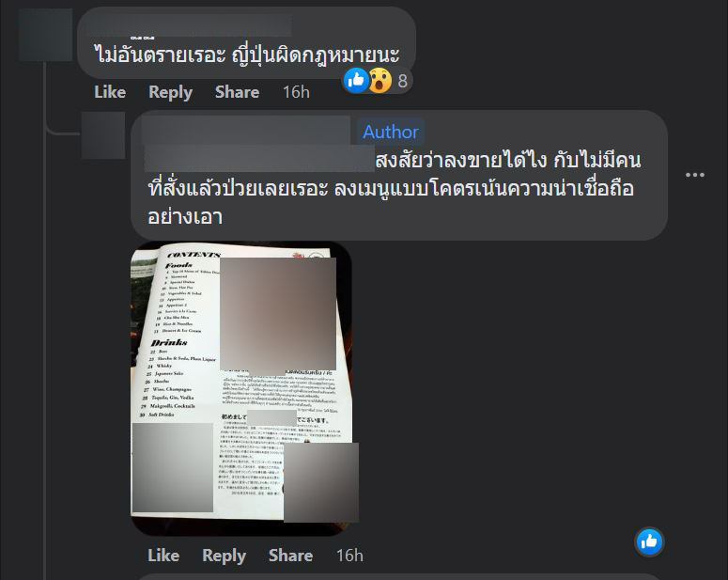728x580 pixels.
Task: Open the 16h timestamp of first comment
Action: point(296,92)
